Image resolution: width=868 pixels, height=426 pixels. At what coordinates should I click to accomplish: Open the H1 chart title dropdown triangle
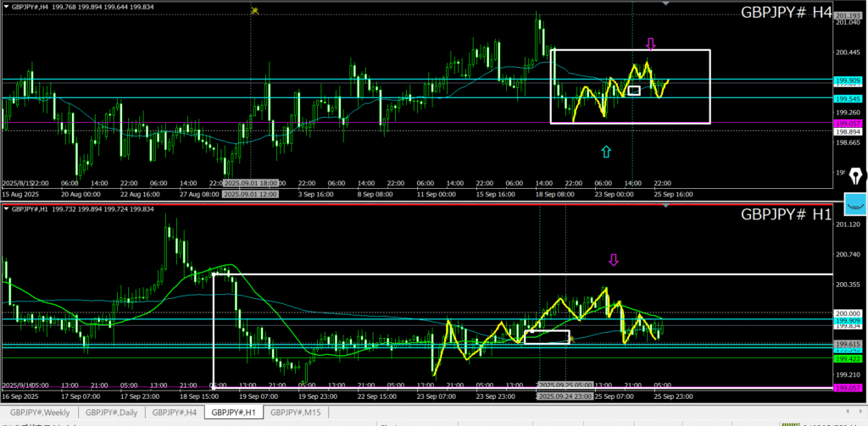6,208
